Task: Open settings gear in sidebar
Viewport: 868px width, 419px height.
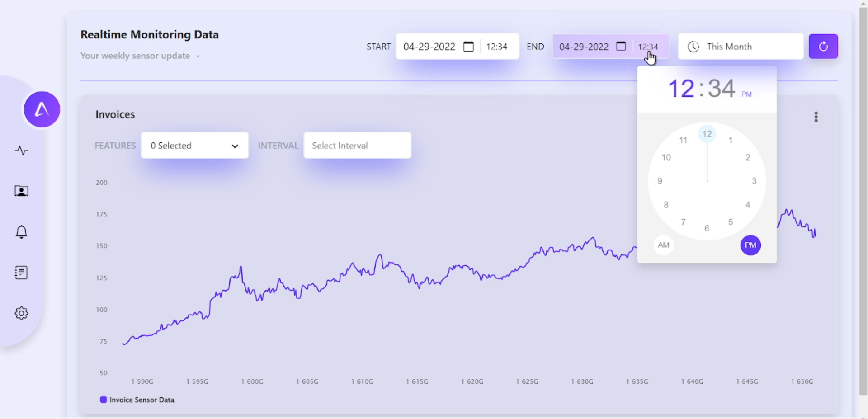Action: click(x=21, y=313)
